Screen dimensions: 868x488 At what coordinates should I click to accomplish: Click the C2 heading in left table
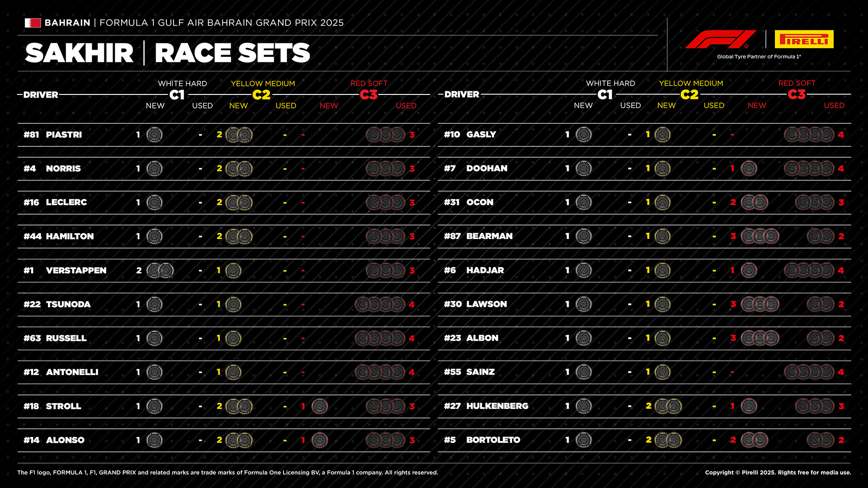pyautogui.click(x=261, y=95)
